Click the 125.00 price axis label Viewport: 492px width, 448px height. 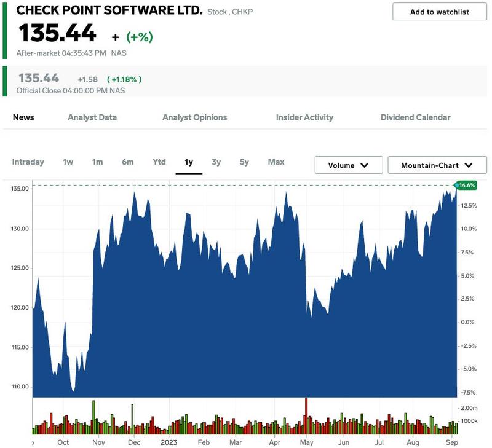click(x=20, y=268)
